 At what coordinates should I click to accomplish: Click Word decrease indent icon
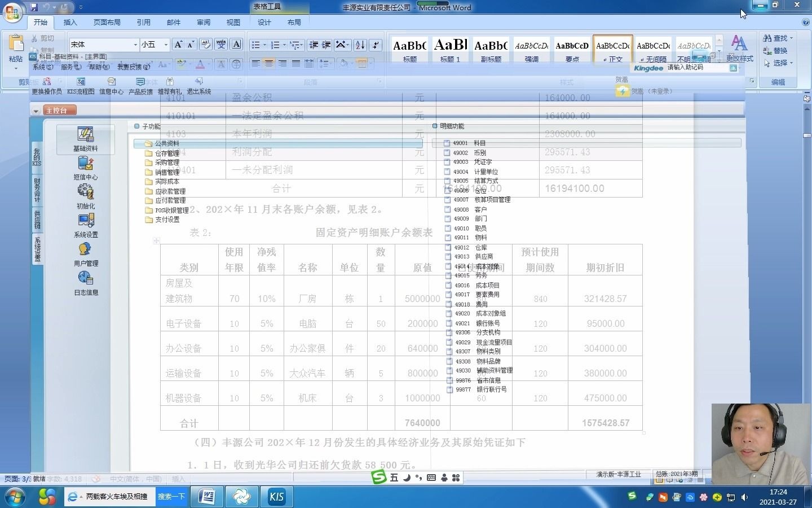pyautogui.click(x=314, y=45)
